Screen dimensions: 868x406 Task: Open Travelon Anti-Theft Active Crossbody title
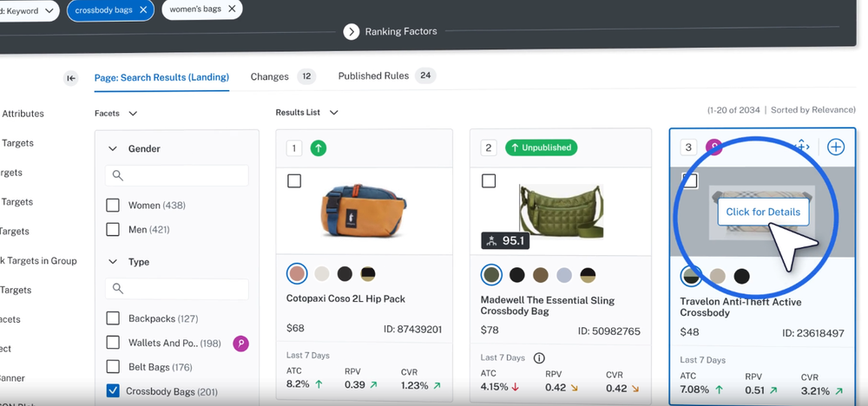(x=740, y=307)
